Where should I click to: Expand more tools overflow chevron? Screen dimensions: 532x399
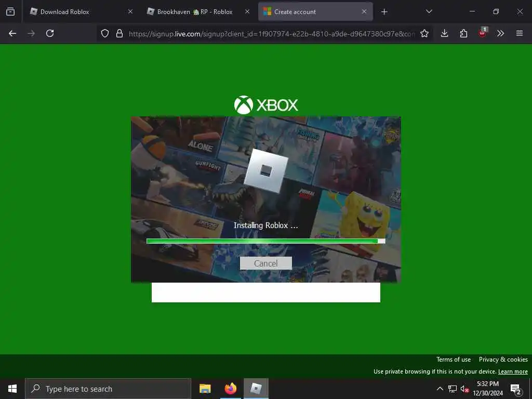(500, 33)
